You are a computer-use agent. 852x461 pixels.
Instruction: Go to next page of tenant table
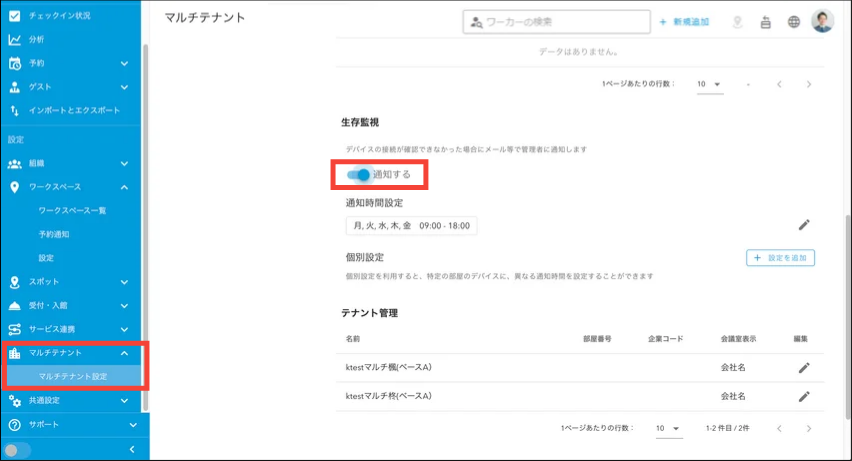(808, 428)
